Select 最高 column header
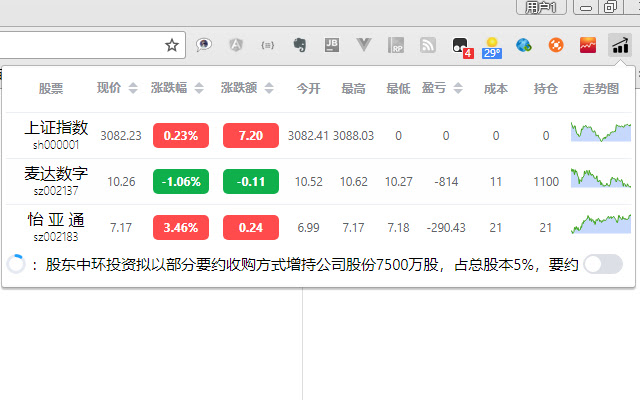The image size is (640, 400). pos(353,88)
